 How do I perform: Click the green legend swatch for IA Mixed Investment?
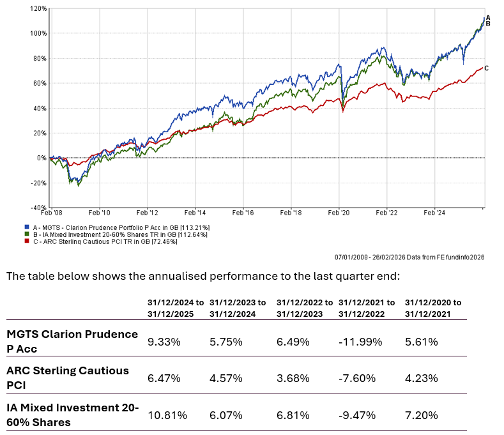tap(26, 233)
